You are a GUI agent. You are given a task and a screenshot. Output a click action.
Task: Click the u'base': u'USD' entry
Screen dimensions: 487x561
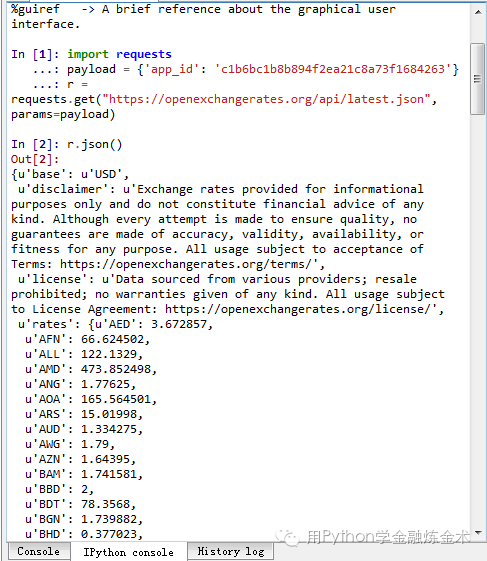(x=70, y=175)
